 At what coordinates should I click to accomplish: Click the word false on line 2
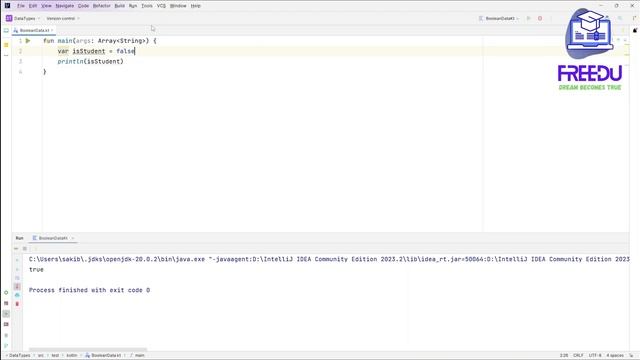pyautogui.click(x=125, y=51)
